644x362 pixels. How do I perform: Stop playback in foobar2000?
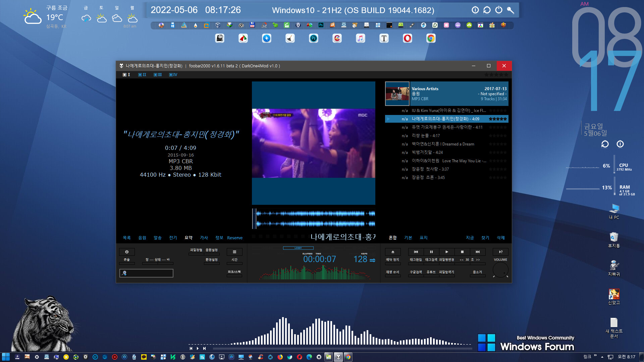(462, 252)
